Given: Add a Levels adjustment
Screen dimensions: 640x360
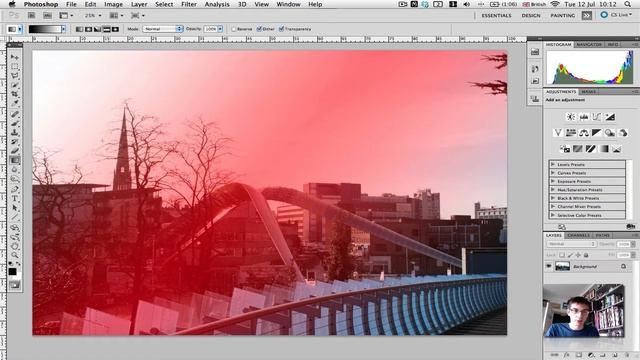Looking at the screenshot, I should 584,117.
